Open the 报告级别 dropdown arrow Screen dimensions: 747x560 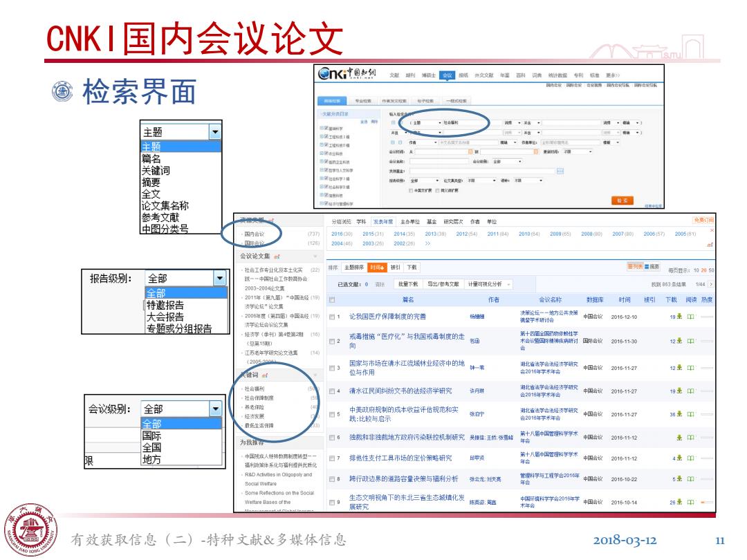click(x=220, y=278)
